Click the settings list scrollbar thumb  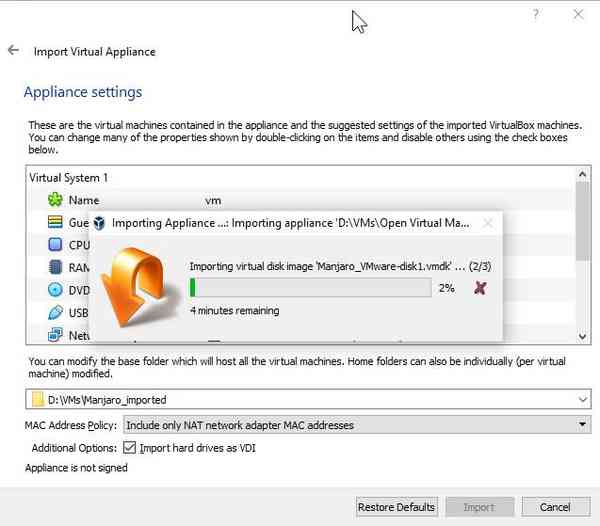click(582, 221)
